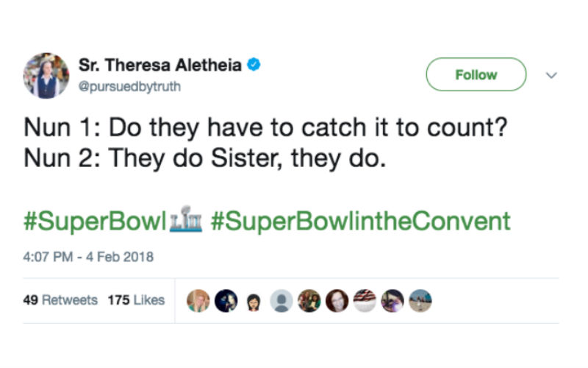
Task: View the 175 Likes list
Action: 136,300
